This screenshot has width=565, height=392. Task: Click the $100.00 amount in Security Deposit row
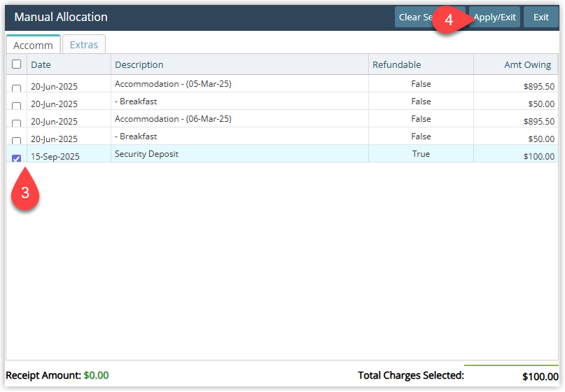coord(538,156)
